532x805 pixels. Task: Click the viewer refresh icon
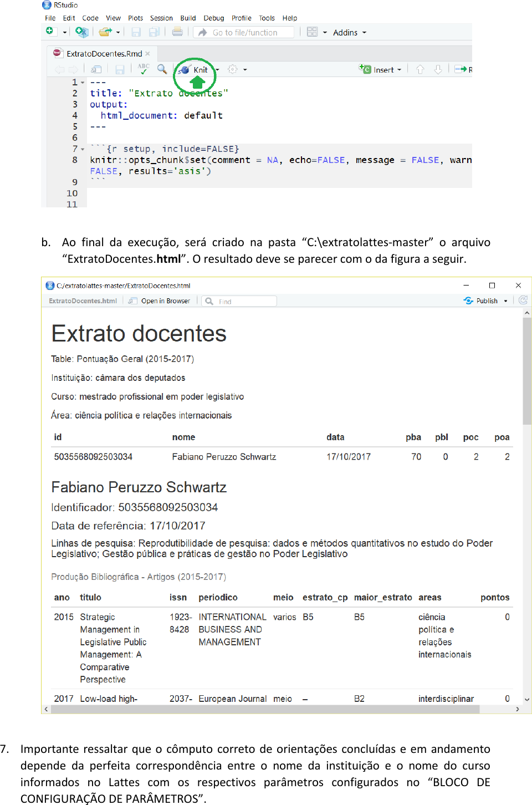coord(523,300)
